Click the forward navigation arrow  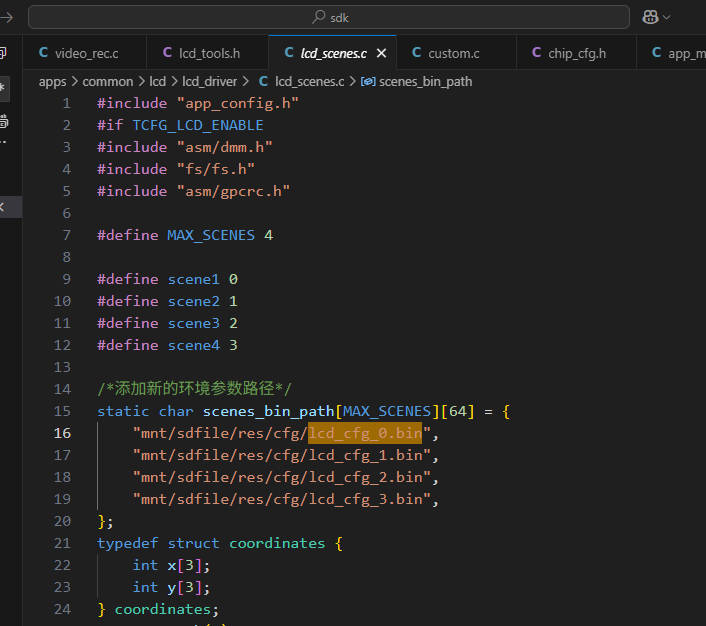(x=6, y=18)
